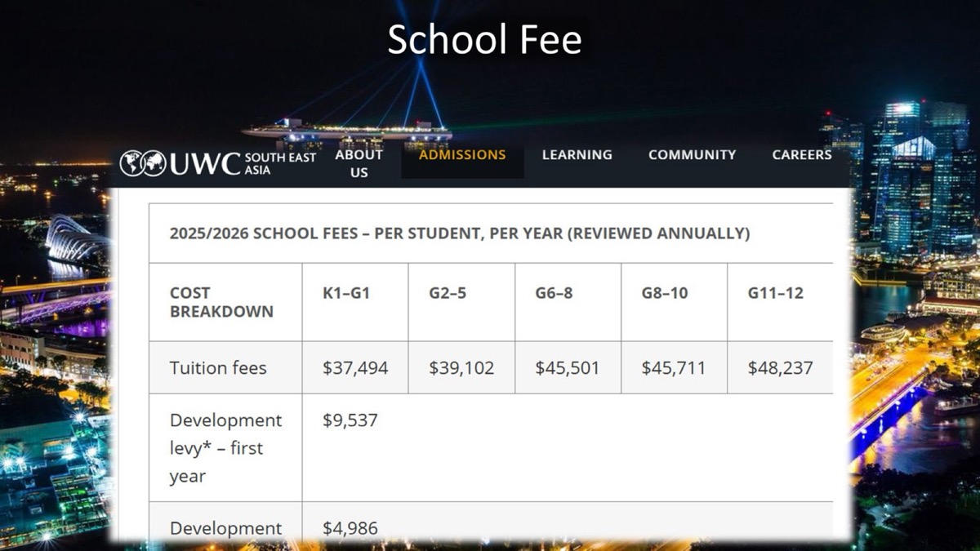Image resolution: width=980 pixels, height=551 pixels.
Task: Click the UWC globe logo icon
Action: pos(143,163)
